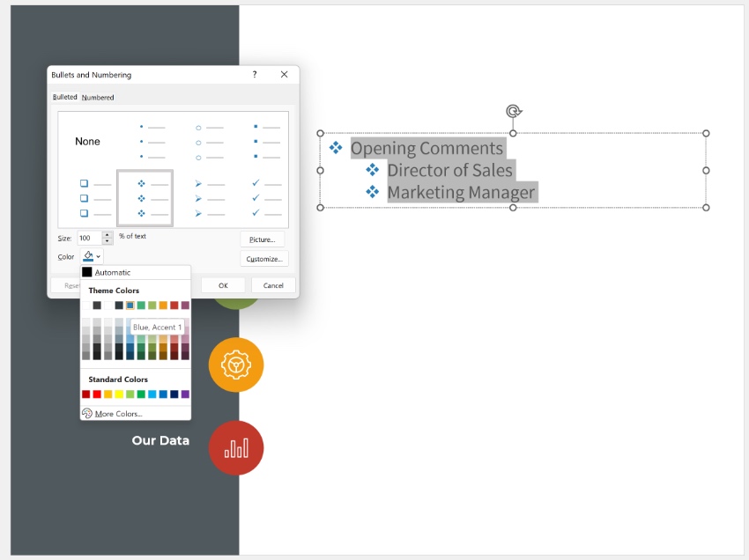The width and height of the screenshot is (749, 560).
Task: Confirm changes with OK
Action: coord(222,284)
